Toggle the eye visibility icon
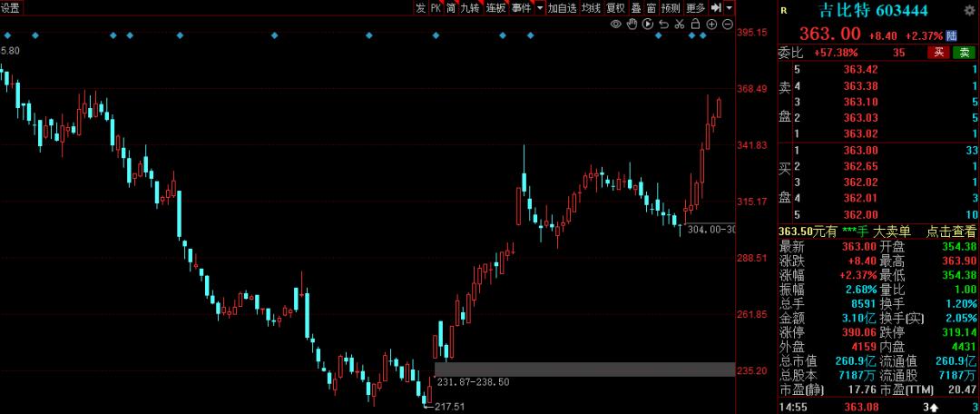The image size is (980, 414). pos(615,25)
